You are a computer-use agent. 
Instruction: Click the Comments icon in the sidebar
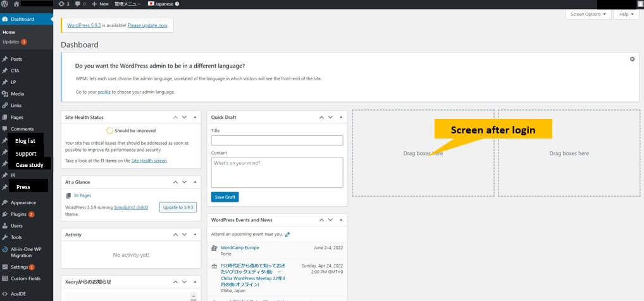5,128
